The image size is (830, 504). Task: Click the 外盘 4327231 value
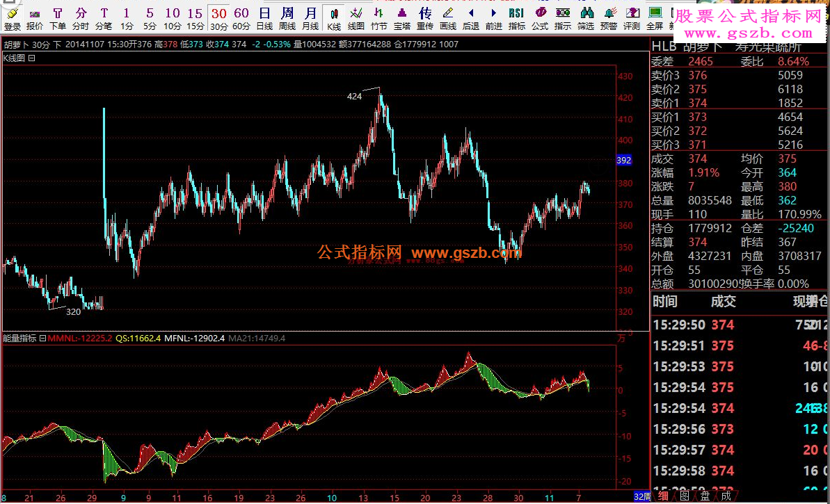[x=710, y=256]
